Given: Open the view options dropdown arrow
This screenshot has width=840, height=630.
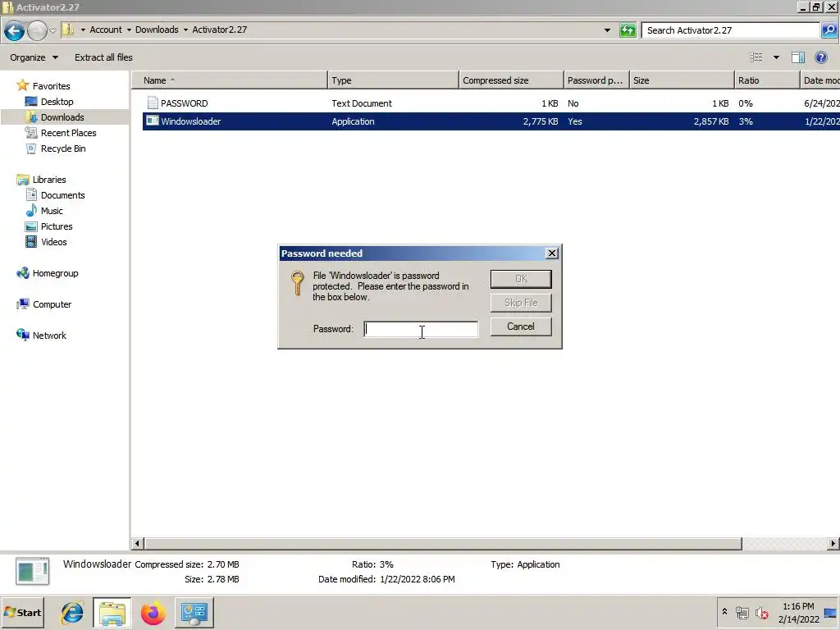Looking at the screenshot, I should click(x=776, y=57).
